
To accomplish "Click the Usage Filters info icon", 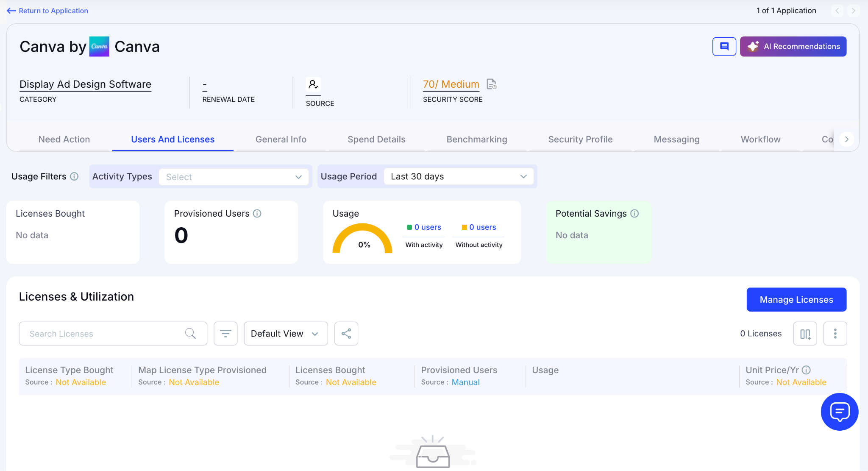I will coord(74,176).
